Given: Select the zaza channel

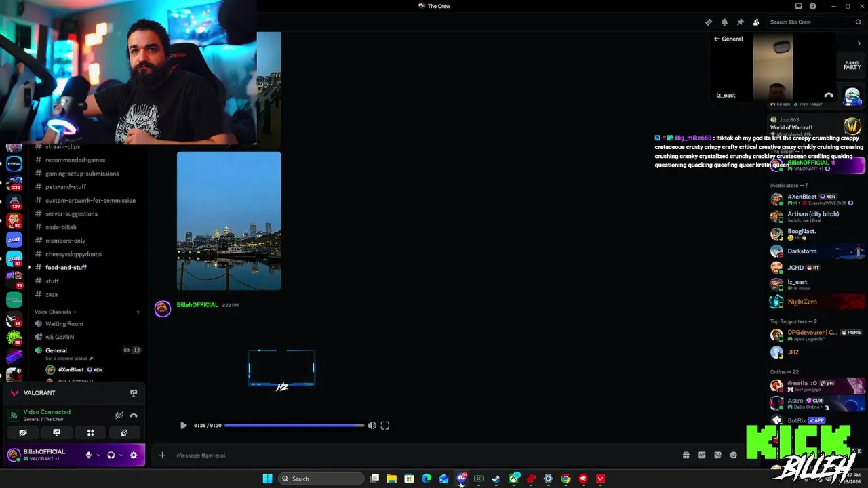Looking at the screenshot, I should 52,295.
